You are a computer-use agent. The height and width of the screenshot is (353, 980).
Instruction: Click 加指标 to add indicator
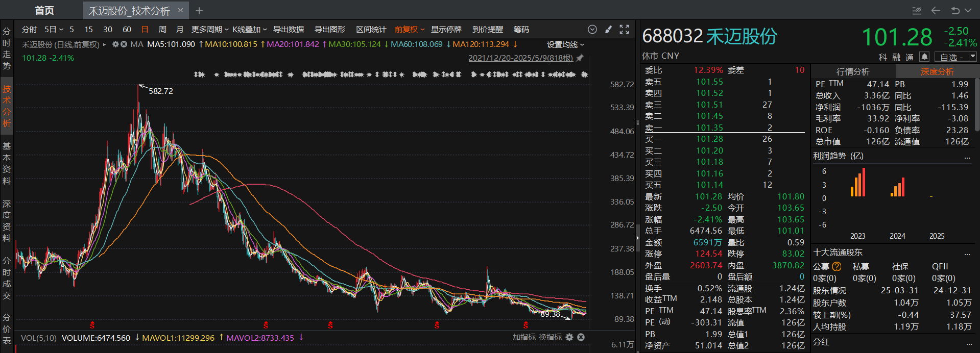(524, 337)
